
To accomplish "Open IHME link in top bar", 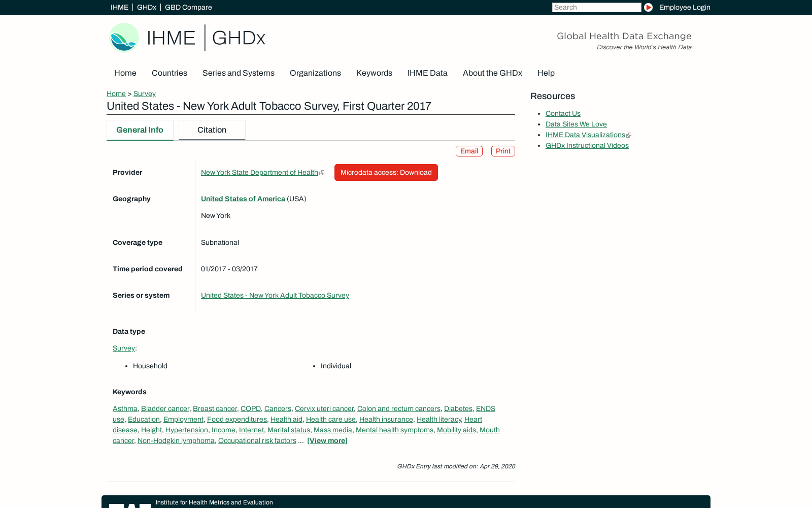I will point(119,7).
